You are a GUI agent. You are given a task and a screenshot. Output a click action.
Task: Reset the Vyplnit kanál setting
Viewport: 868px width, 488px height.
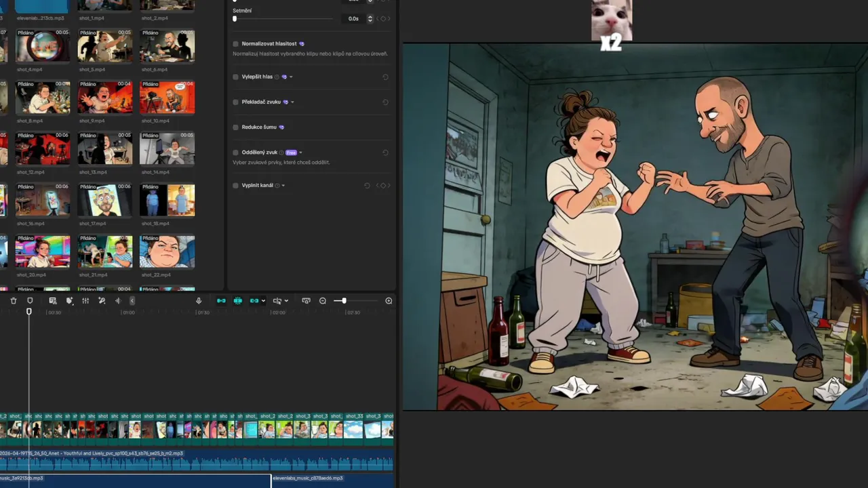tap(367, 186)
